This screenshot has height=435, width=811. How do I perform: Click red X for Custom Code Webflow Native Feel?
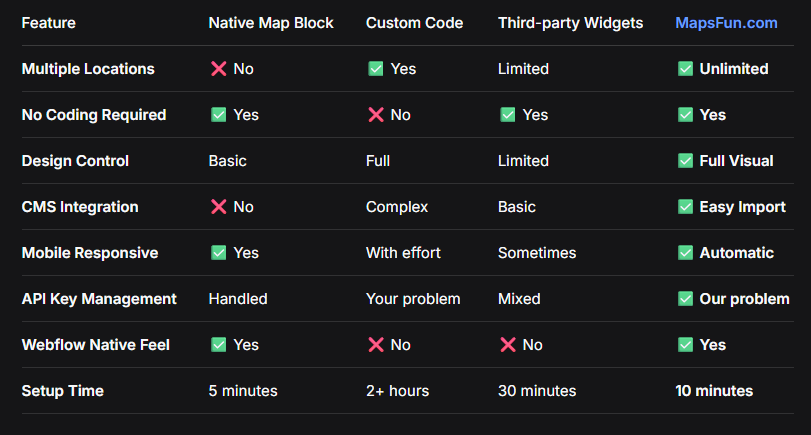375,345
